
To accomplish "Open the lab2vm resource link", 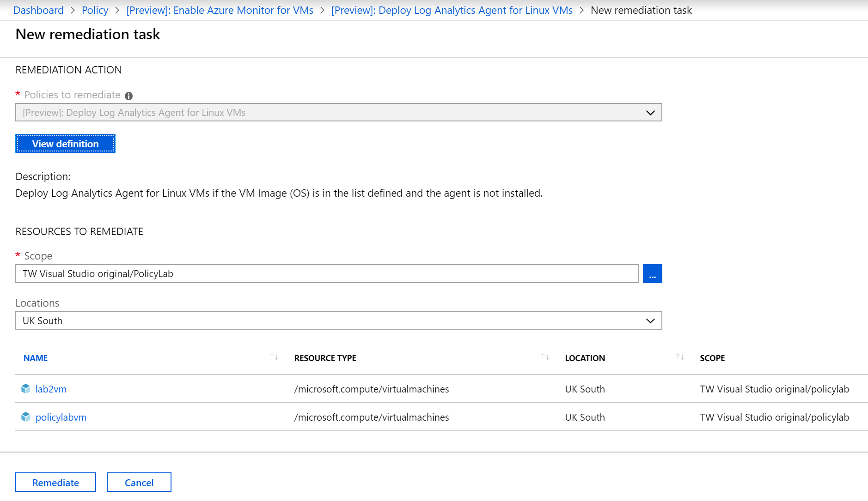I will [51, 389].
